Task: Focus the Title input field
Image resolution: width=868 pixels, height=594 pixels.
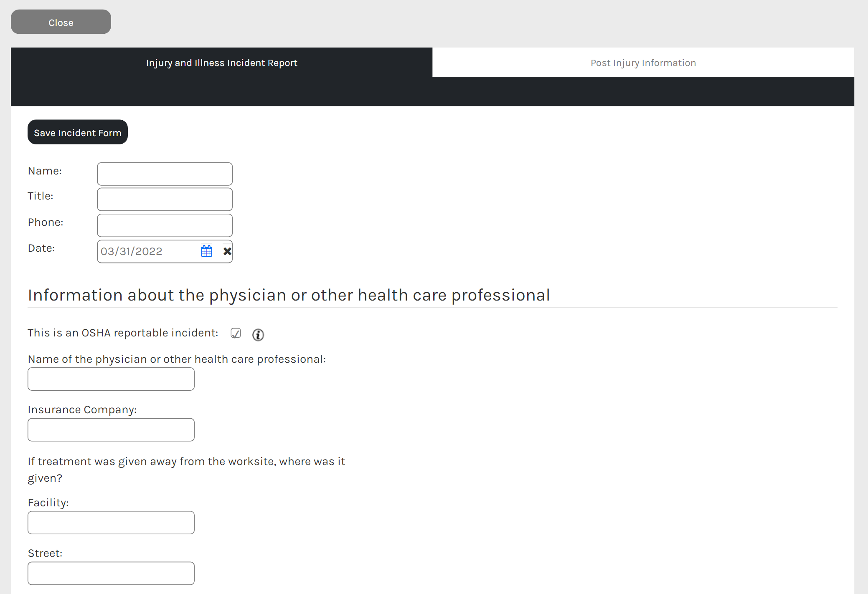Action: 165,200
